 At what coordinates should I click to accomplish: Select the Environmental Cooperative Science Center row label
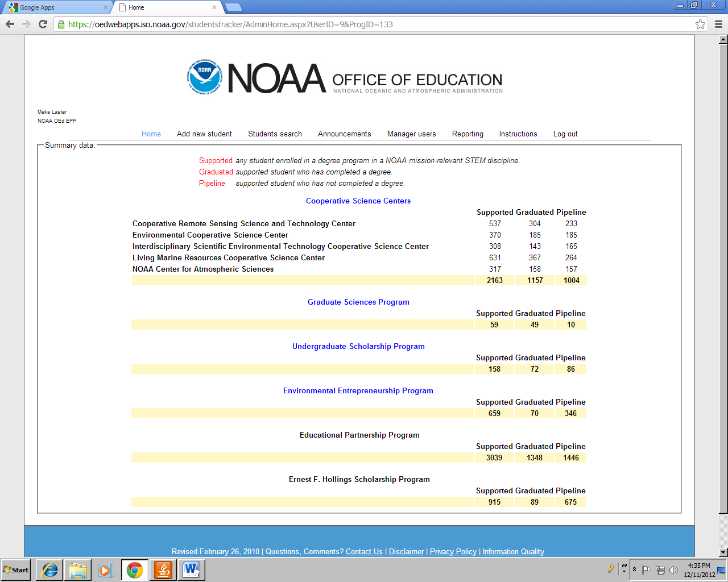point(210,235)
